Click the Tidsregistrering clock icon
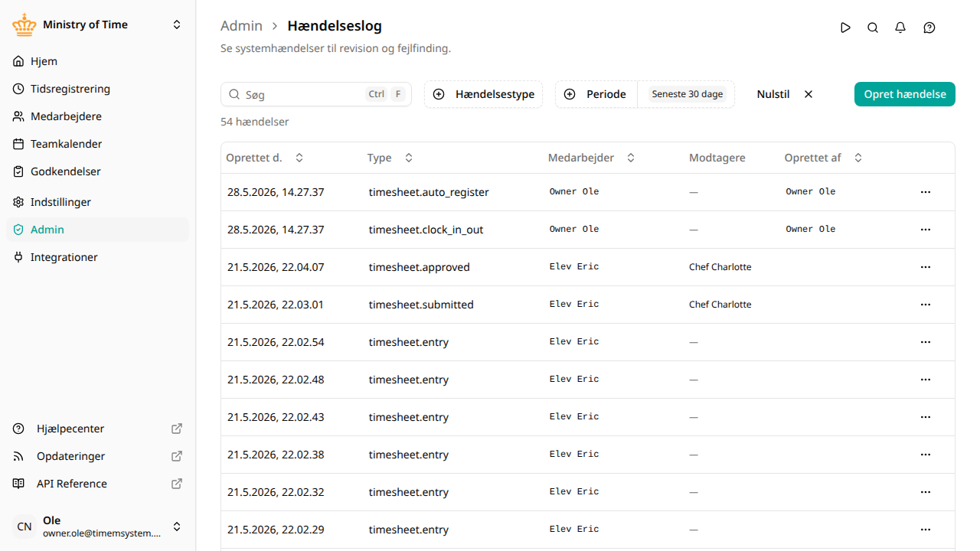 click(x=18, y=89)
